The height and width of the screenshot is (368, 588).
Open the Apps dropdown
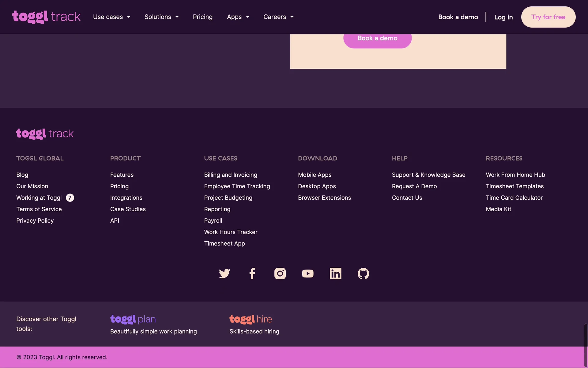click(238, 17)
